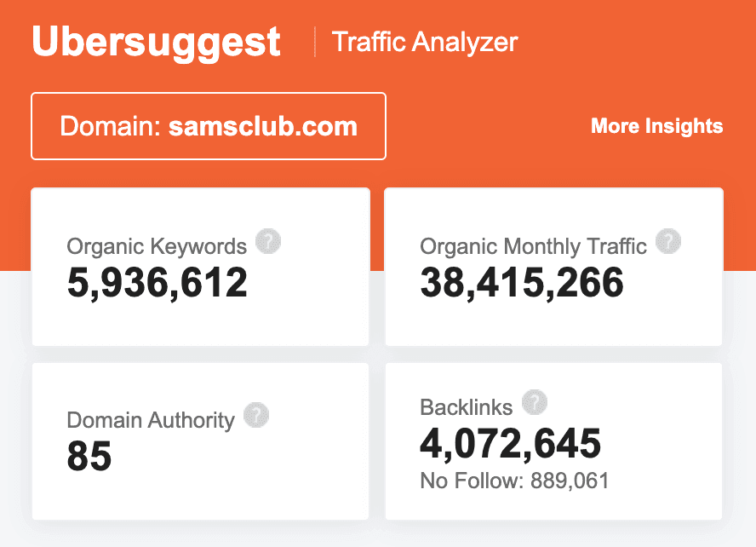Viewport: 756px width, 547px height.
Task: Open More Insights
Action: click(656, 126)
